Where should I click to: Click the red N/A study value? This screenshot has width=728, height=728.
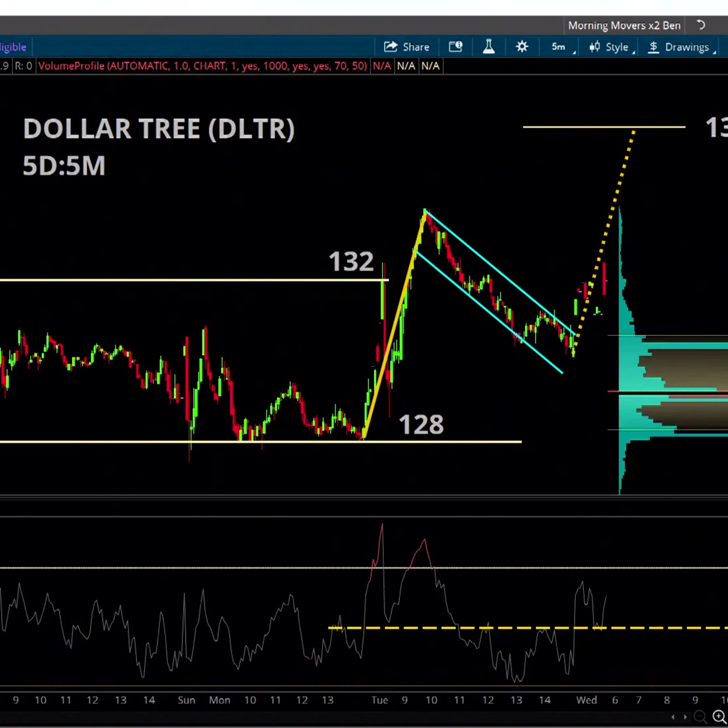tap(382, 66)
